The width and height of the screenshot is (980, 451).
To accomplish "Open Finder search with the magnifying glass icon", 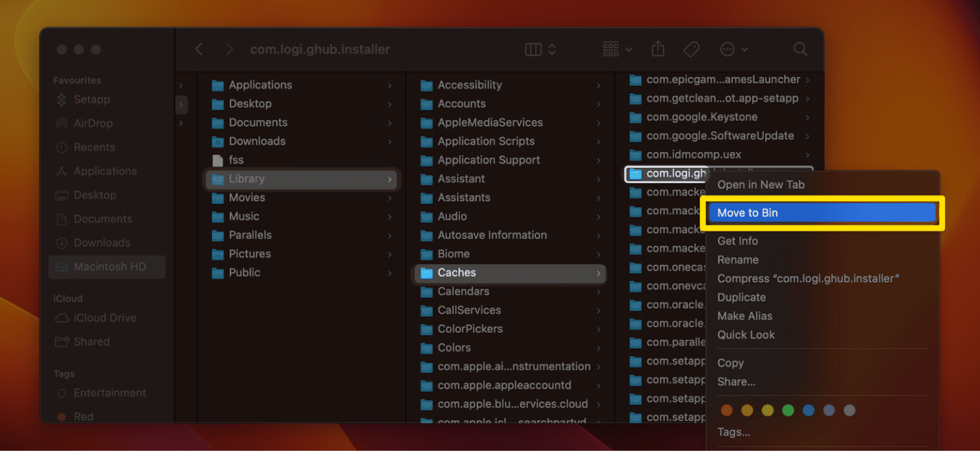I will tap(800, 49).
